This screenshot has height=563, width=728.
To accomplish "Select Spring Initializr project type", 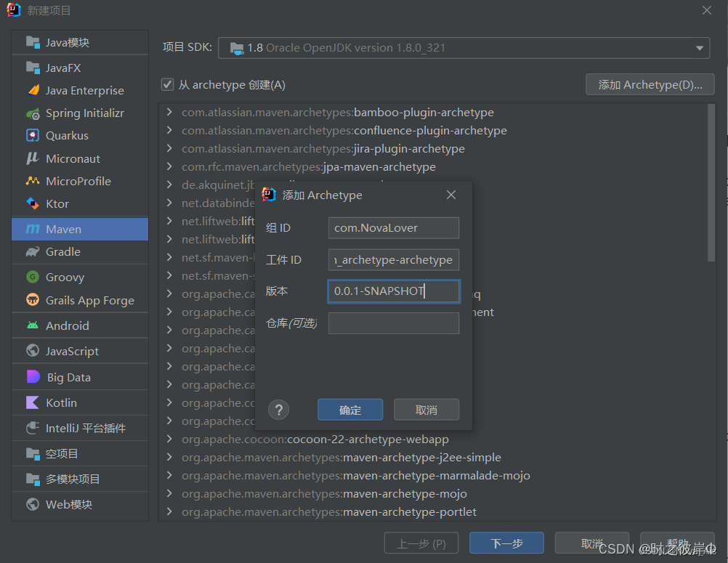I will click(80, 113).
